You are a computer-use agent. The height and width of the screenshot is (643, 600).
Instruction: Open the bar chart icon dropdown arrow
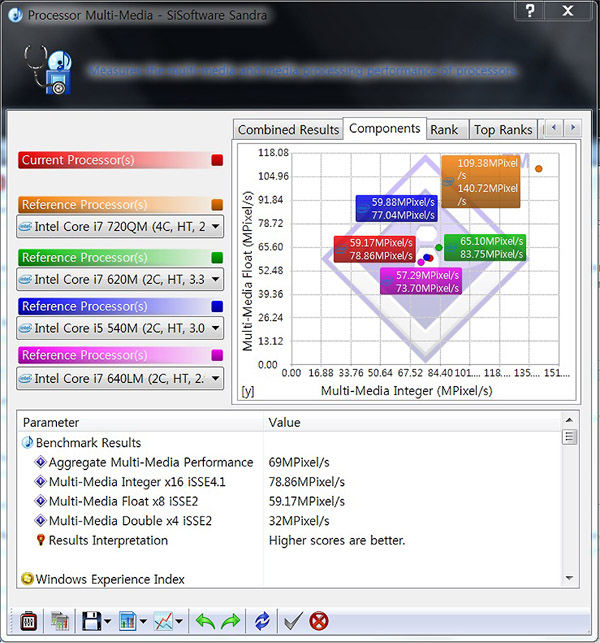pos(143,622)
